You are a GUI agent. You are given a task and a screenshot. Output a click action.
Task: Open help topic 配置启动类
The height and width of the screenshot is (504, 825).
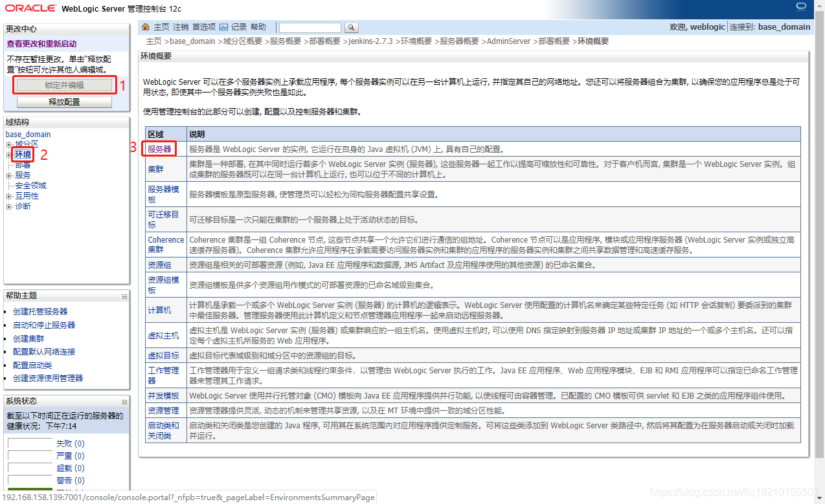coord(32,365)
